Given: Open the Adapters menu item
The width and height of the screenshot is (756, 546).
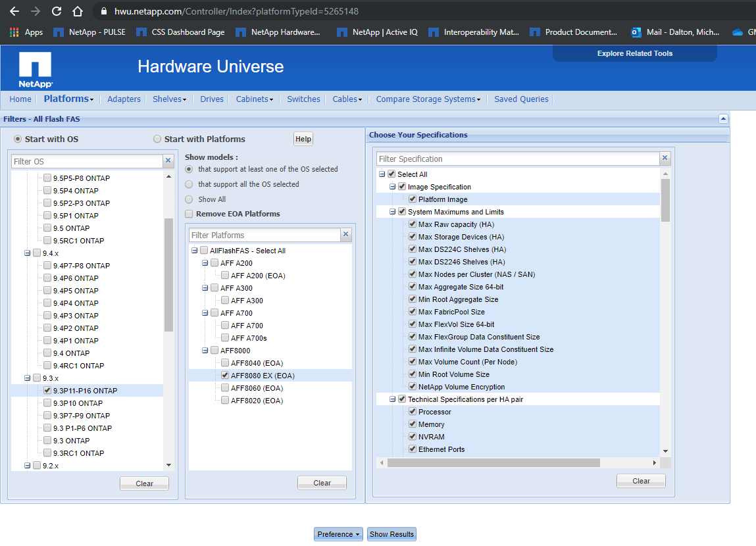Looking at the screenshot, I should tap(124, 99).
